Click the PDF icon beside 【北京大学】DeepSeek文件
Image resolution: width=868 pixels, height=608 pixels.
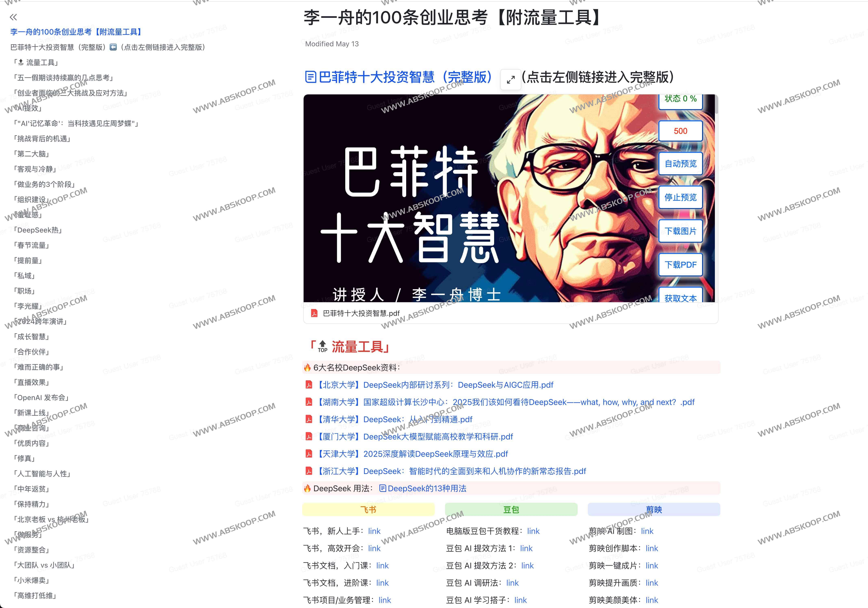[x=309, y=385]
